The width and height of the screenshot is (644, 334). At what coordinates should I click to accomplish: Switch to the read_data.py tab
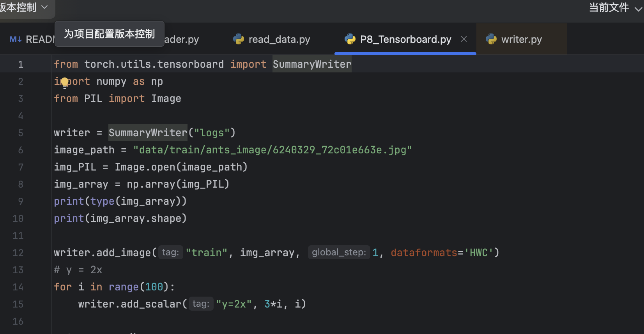tap(272, 39)
